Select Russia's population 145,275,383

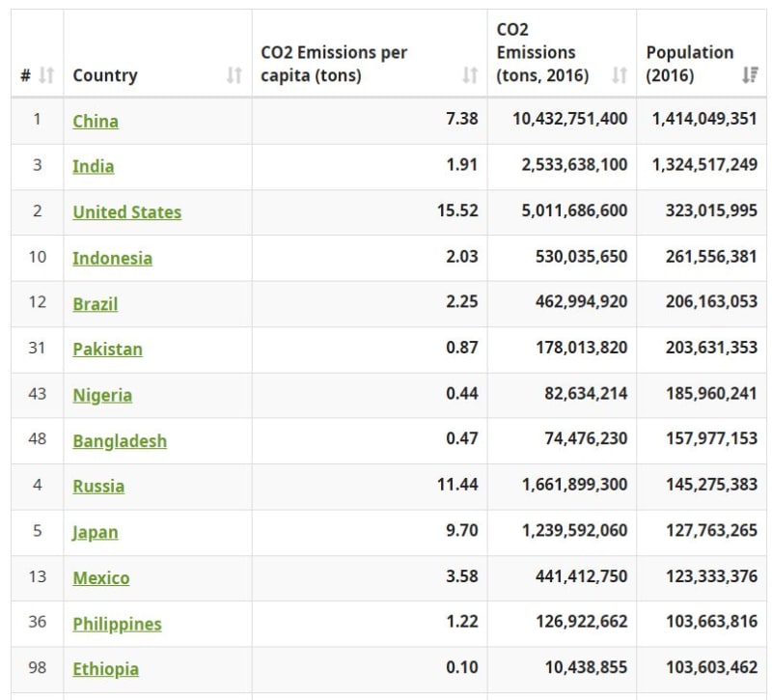711,485
